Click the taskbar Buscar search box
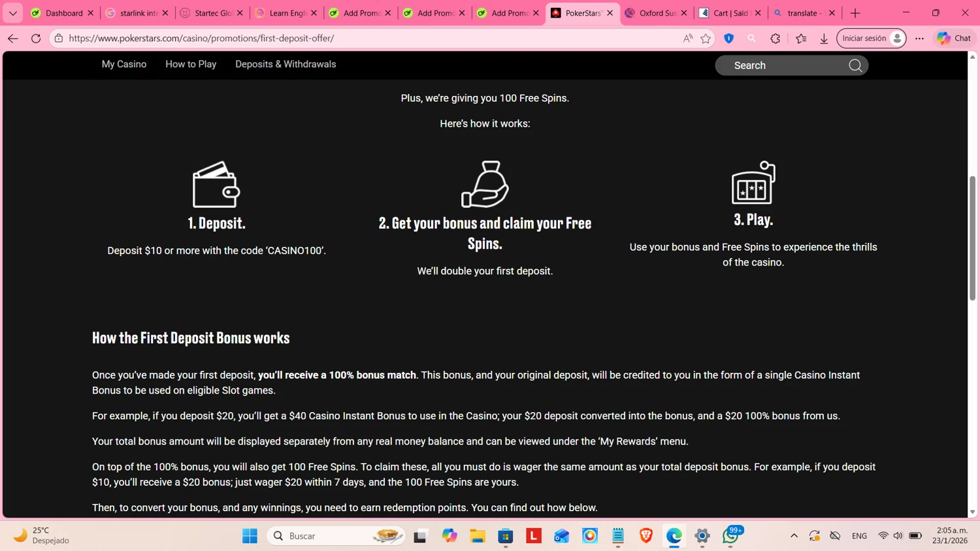 [x=336, y=536]
